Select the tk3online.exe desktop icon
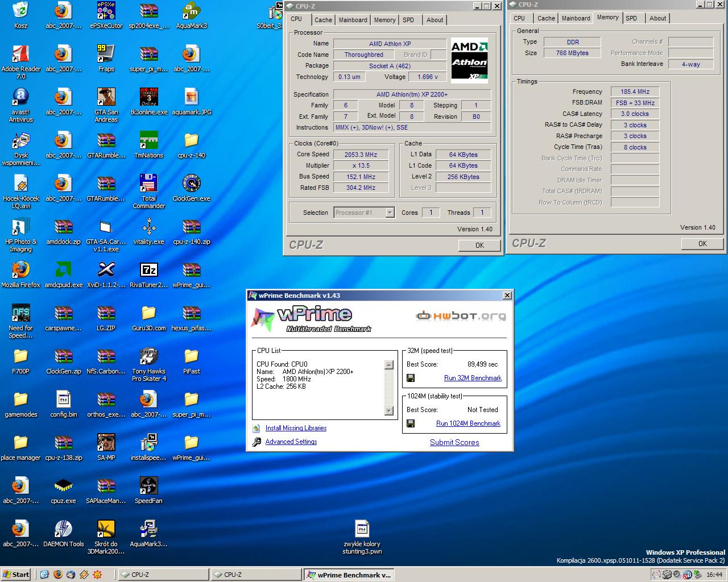 point(148,102)
